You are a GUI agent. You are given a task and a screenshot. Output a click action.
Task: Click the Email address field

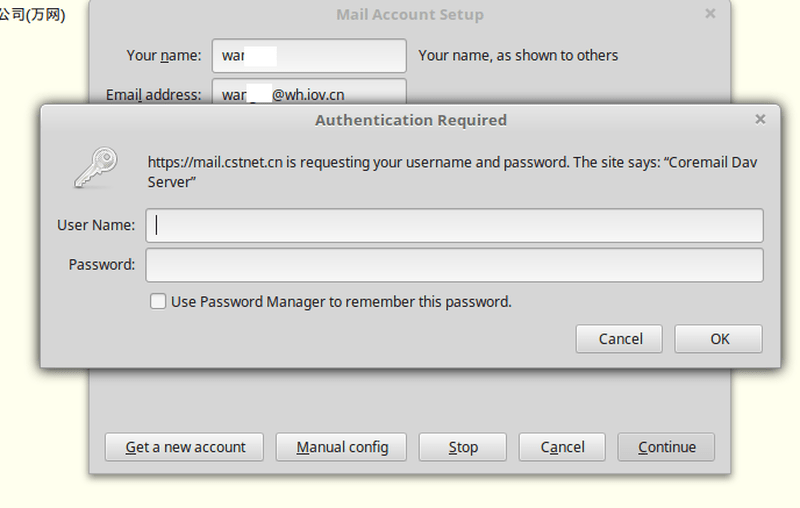pos(309,93)
